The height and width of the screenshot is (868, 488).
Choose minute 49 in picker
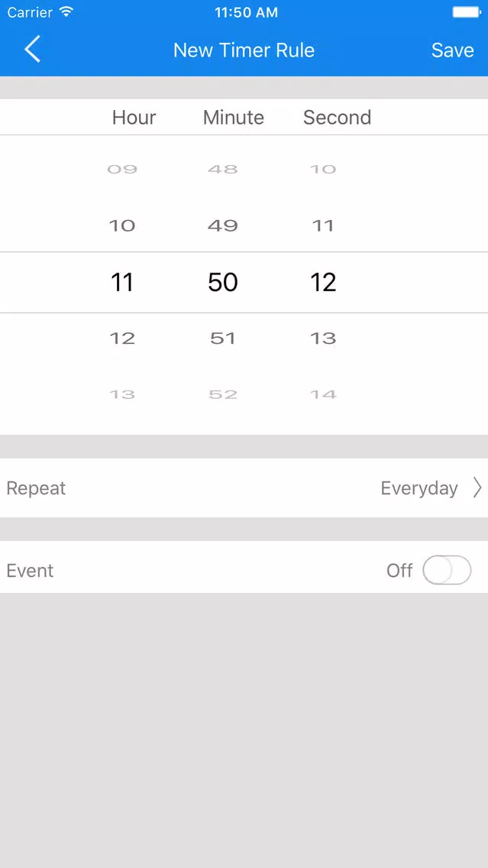pyautogui.click(x=223, y=225)
